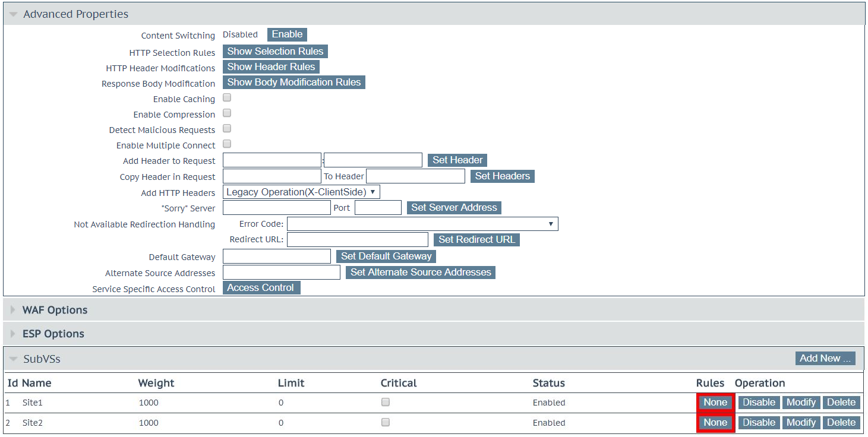The height and width of the screenshot is (437, 868).
Task: Click Set Alternate Source Addresses button
Action: point(421,272)
